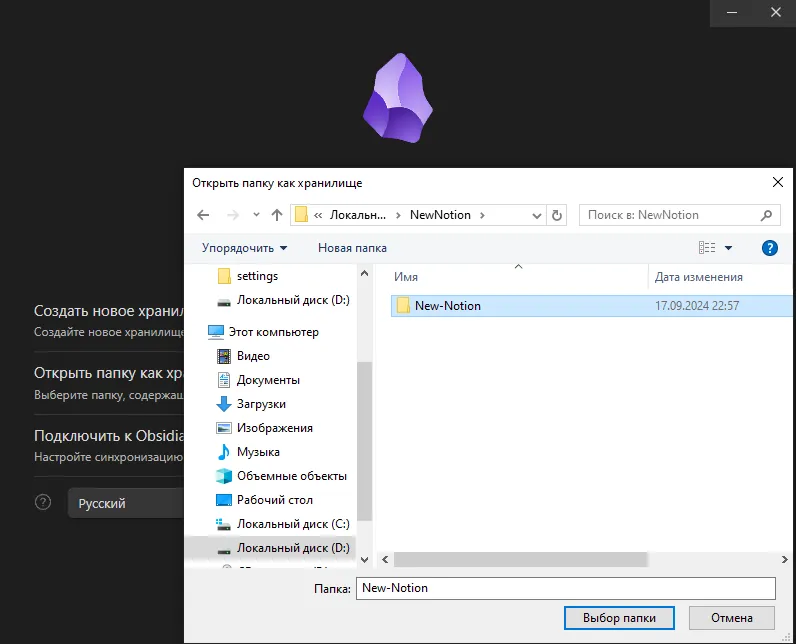Click the forward navigation arrow
This screenshot has height=644, width=796.
(233, 215)
